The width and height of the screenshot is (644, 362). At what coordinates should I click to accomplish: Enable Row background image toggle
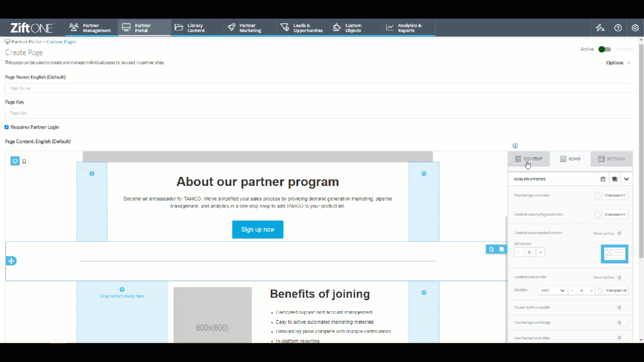622,323
